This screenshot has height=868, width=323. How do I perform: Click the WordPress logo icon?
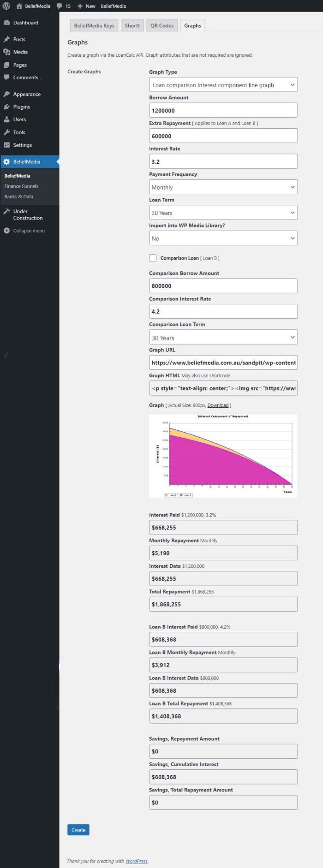(x=6, y=6)
